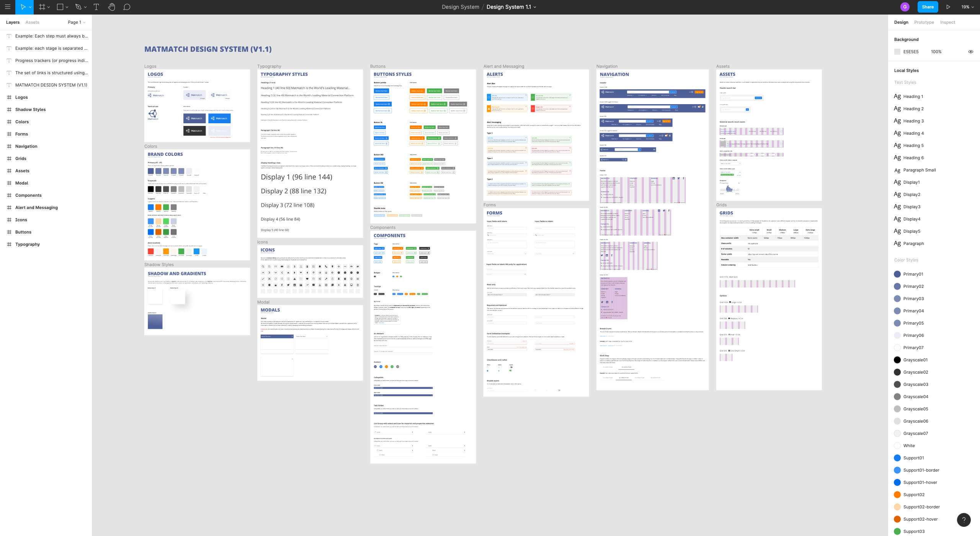Click frame icon of Shadow Styles layer

(x=9, y=109)
